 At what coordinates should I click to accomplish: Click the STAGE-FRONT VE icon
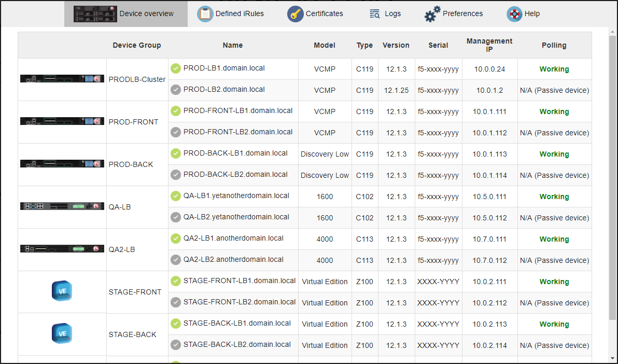62,291
